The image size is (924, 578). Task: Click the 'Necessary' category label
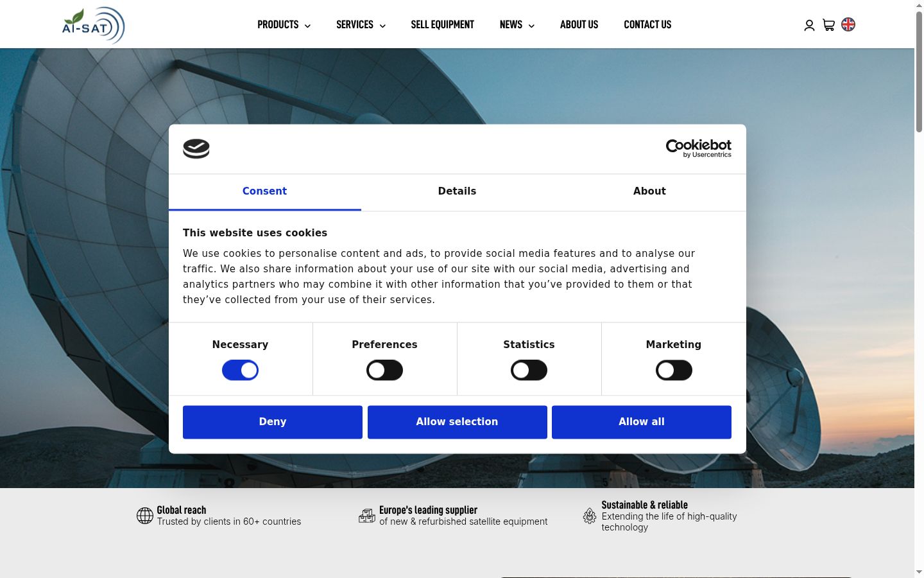240,345
